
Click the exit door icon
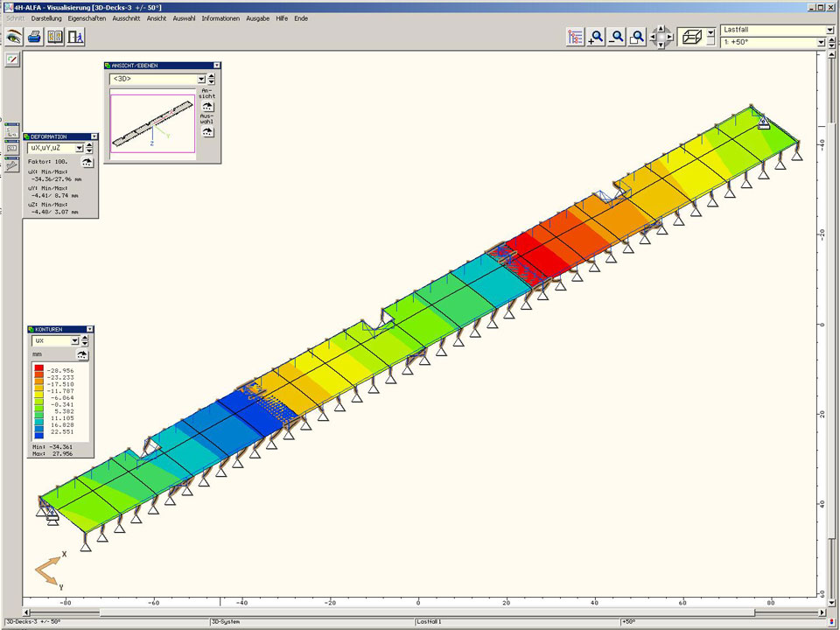coord(76,37)
